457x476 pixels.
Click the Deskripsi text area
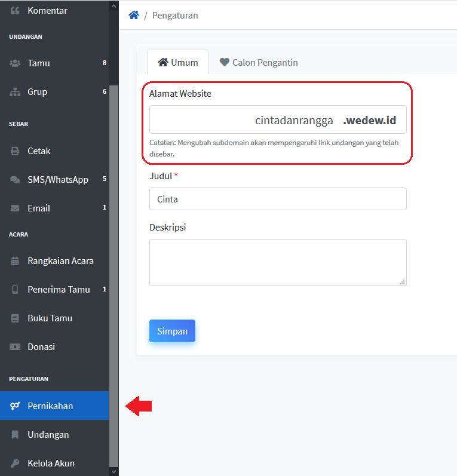coord(278,262)
